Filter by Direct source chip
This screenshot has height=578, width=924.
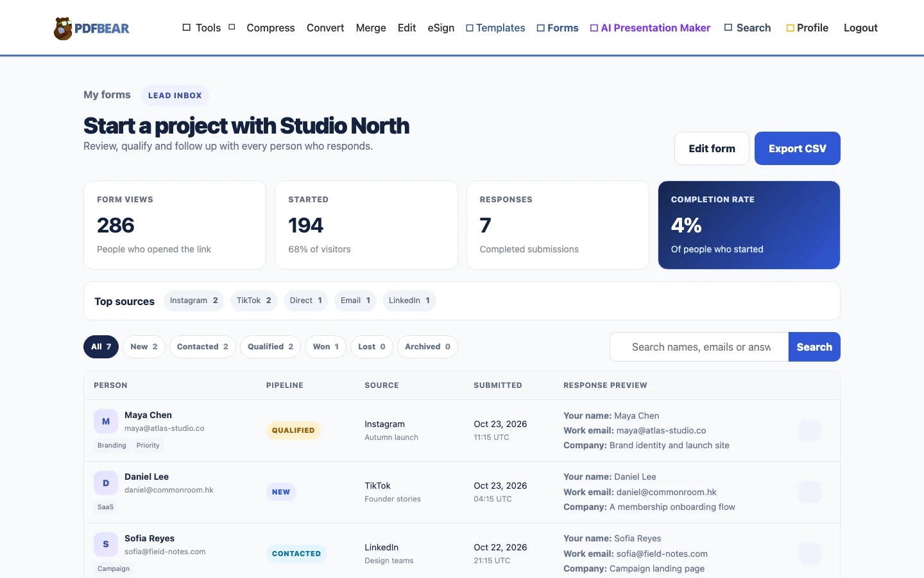tap(306, 301)
